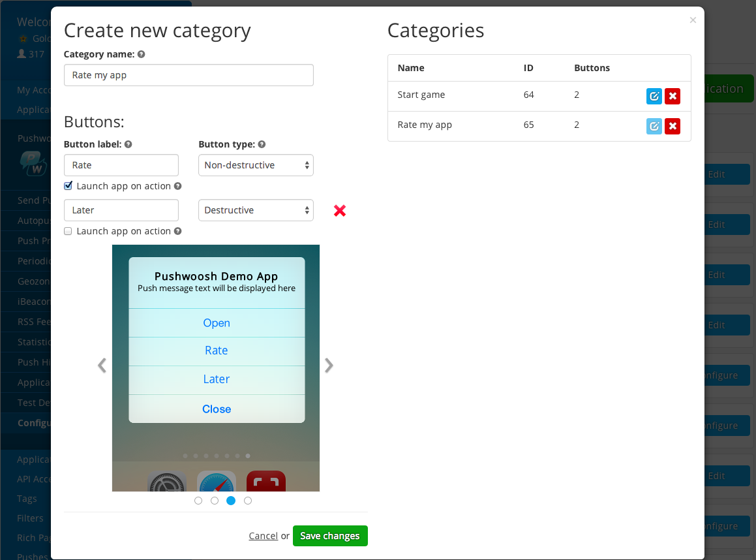Click ID value 64
The height and width of the screenshot is (560, 756).
pyautogui.click(x=529, y=95)
